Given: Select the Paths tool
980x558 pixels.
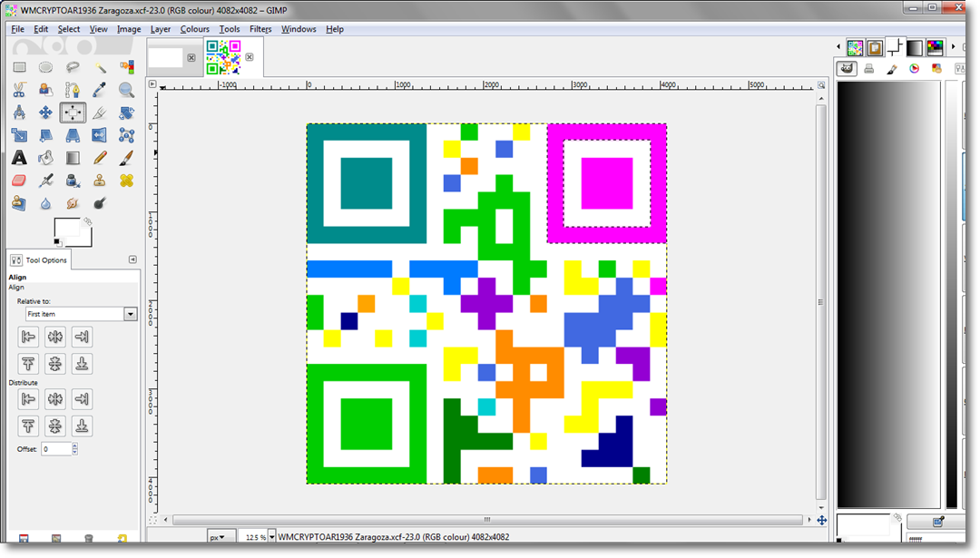Looking at the screenshot, I should (73, 90).
